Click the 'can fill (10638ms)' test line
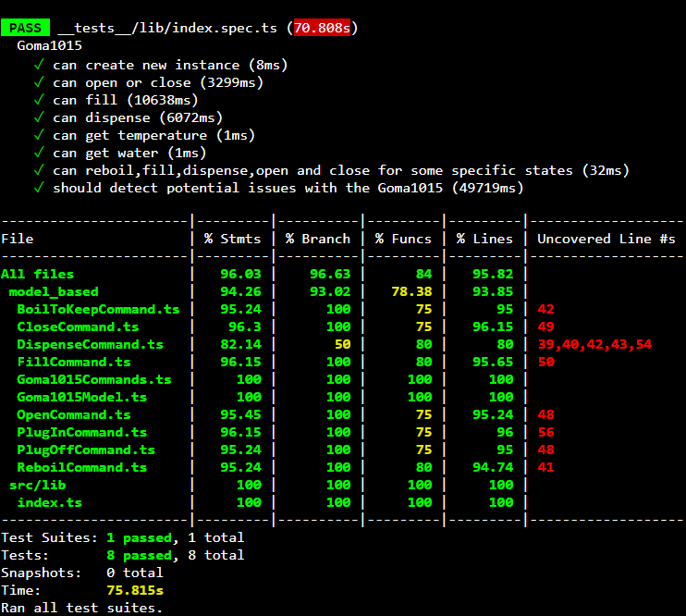Screen dimensions: 686x616 click(116, 100)
